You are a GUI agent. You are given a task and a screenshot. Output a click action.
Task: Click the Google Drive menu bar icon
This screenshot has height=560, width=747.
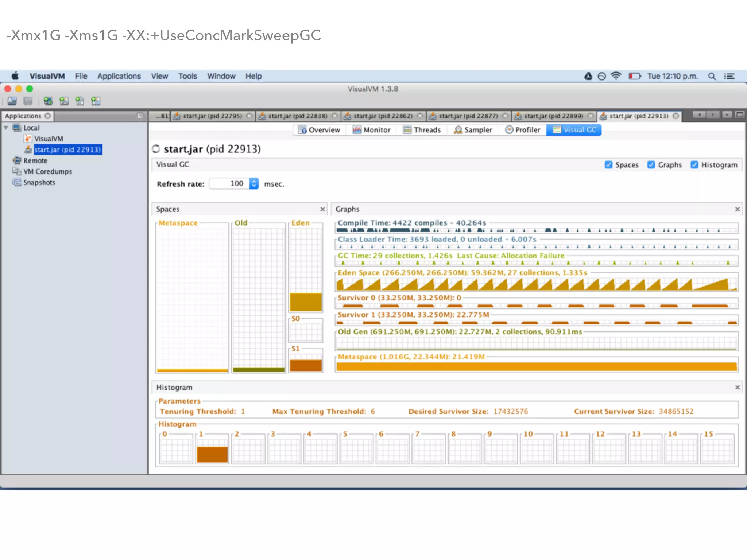coord(588,76)
